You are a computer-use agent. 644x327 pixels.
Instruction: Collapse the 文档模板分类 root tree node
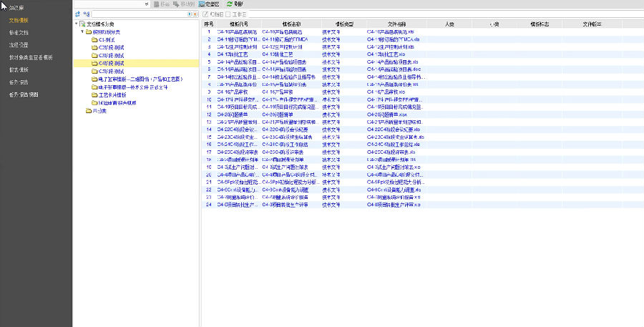[x=77, y=24]
